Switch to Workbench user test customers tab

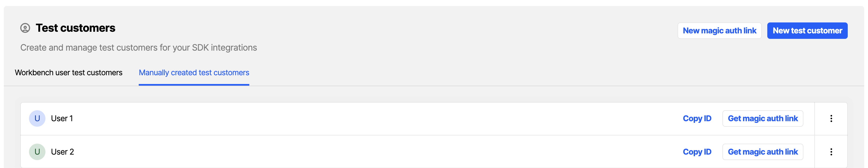(68, 73)
